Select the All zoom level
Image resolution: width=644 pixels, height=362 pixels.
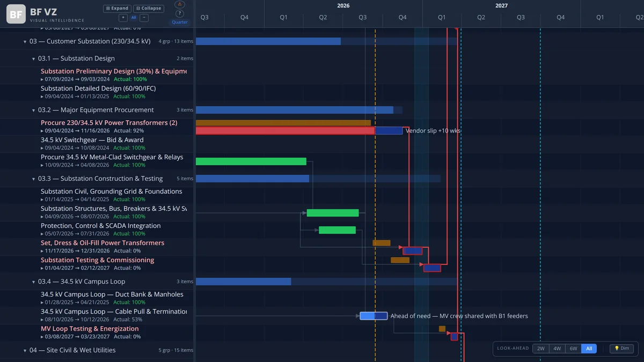click(134, 18)
